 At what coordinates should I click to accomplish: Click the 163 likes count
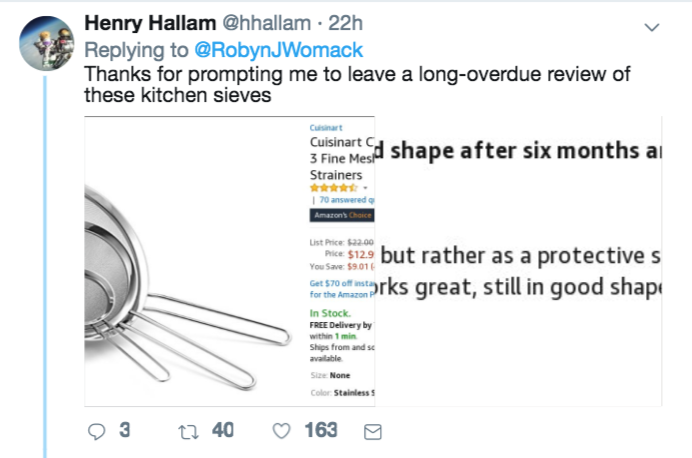[x=321, y=431]
